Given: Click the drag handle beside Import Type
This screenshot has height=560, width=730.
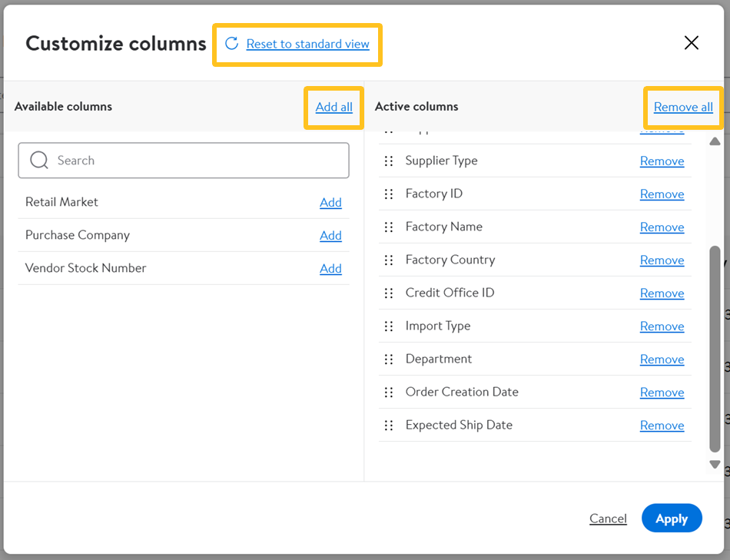Looking at the screenshot, I should (389, 326).
